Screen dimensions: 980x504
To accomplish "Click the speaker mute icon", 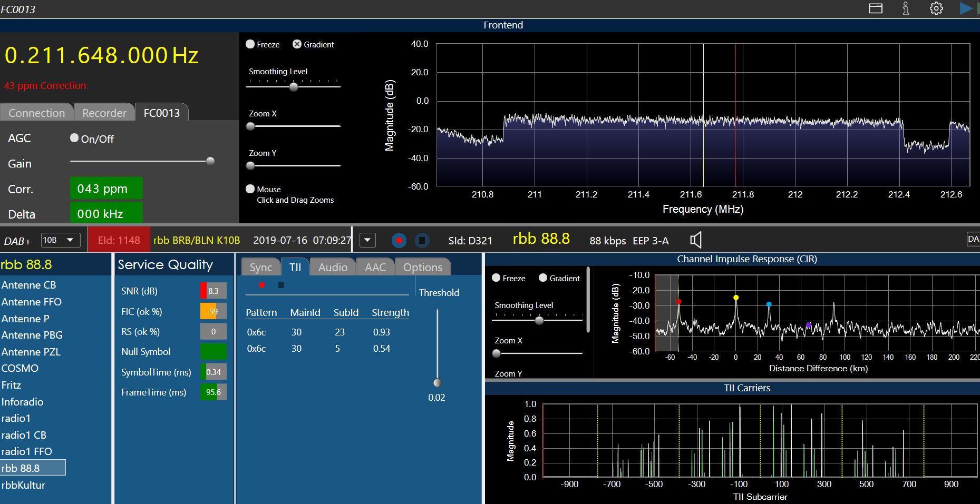I will pyautogui.click(x=696, y=240).
